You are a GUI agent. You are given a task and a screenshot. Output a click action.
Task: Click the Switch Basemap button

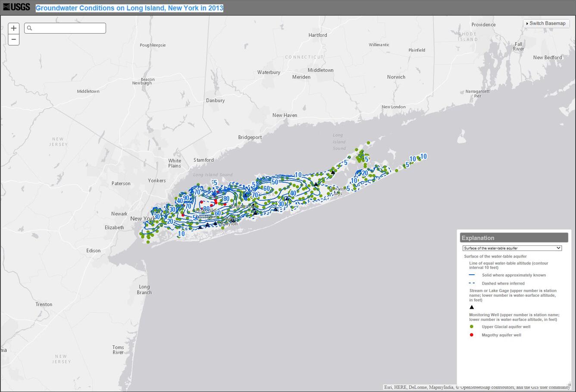coord(546,23)
